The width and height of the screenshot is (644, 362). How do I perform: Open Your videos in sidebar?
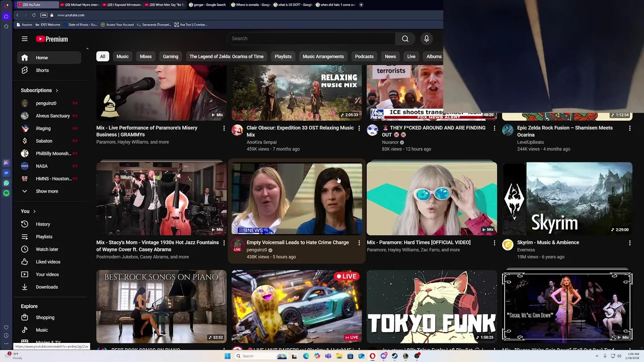(x=49, y=275)
